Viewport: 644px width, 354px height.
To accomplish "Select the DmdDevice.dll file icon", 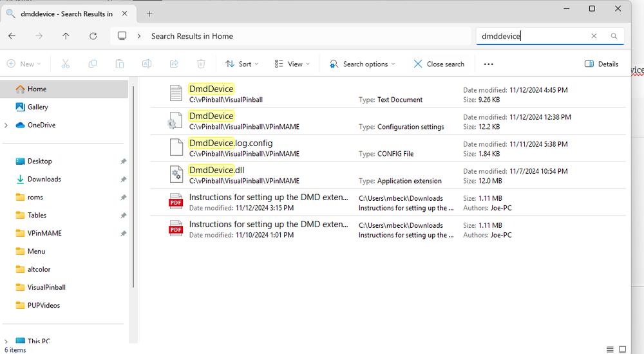I will (176, 174).
